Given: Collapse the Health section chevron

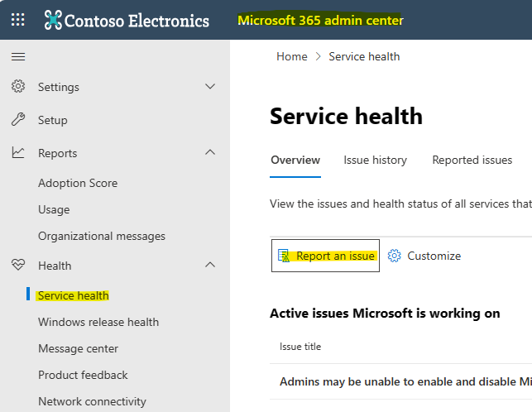Looking at the screenshot, I should (210, 265).
